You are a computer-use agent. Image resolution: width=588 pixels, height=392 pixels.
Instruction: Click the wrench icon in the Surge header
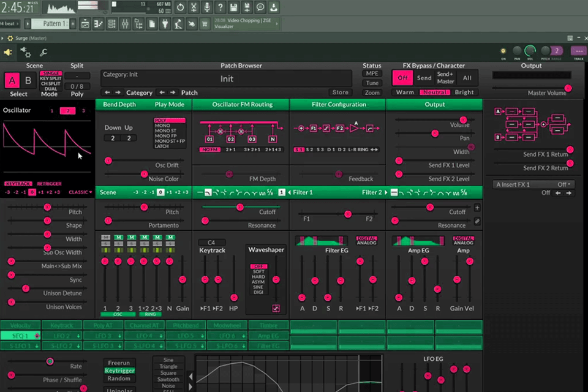coord(43,53)
